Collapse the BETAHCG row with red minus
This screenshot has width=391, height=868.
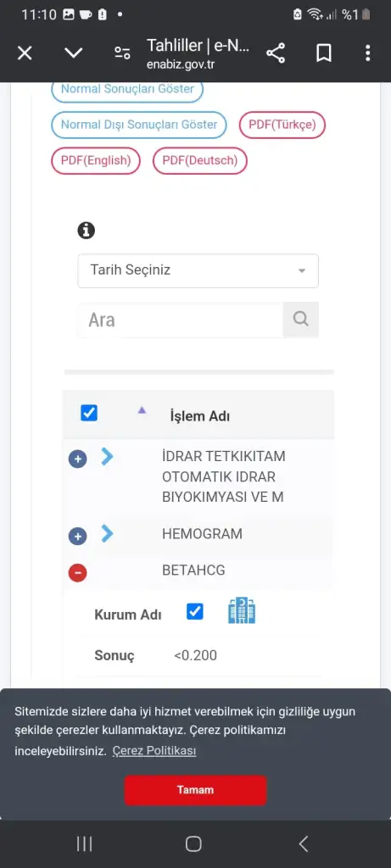[x=77, y=573]
